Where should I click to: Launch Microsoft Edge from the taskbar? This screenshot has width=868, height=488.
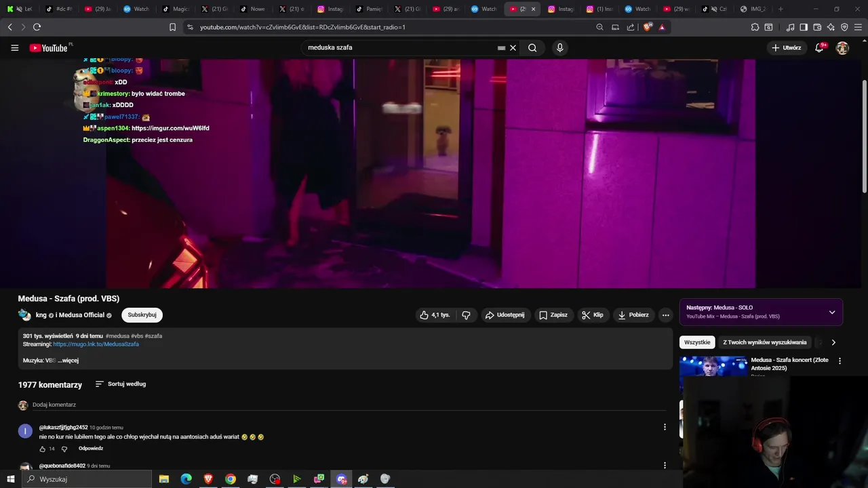(186, 479)
